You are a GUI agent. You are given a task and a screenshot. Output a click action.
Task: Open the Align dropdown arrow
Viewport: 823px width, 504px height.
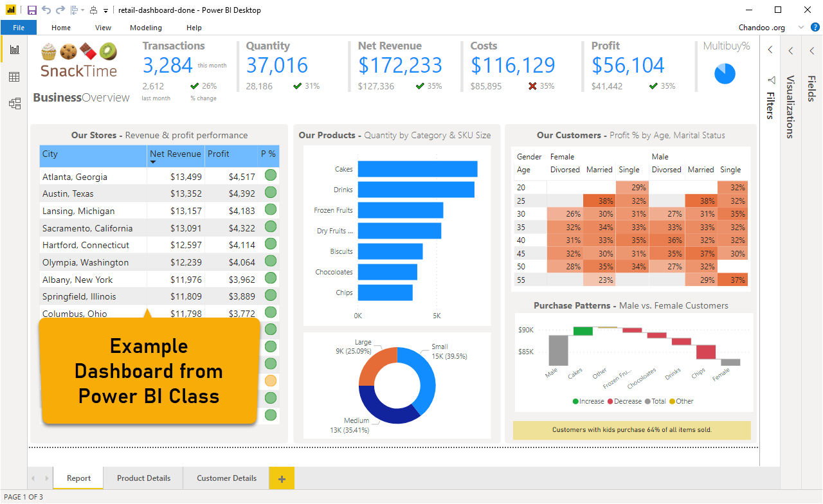point(82,11)
